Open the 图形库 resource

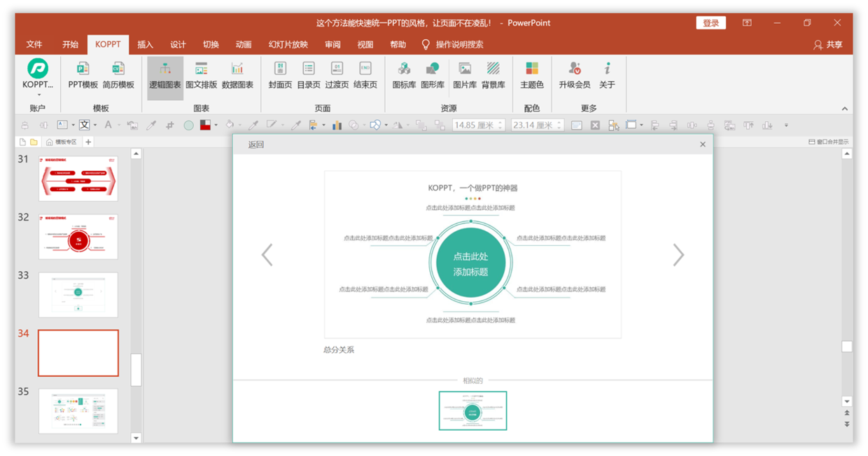point(433,75)
